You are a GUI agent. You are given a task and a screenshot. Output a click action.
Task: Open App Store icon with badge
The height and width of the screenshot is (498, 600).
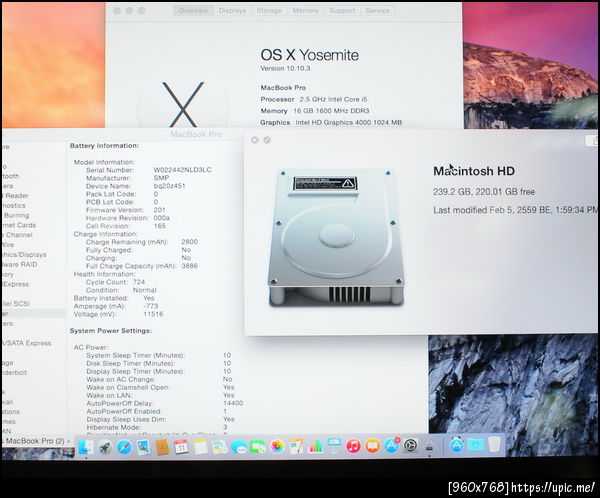pyautogui.click(x=391, y=446)
